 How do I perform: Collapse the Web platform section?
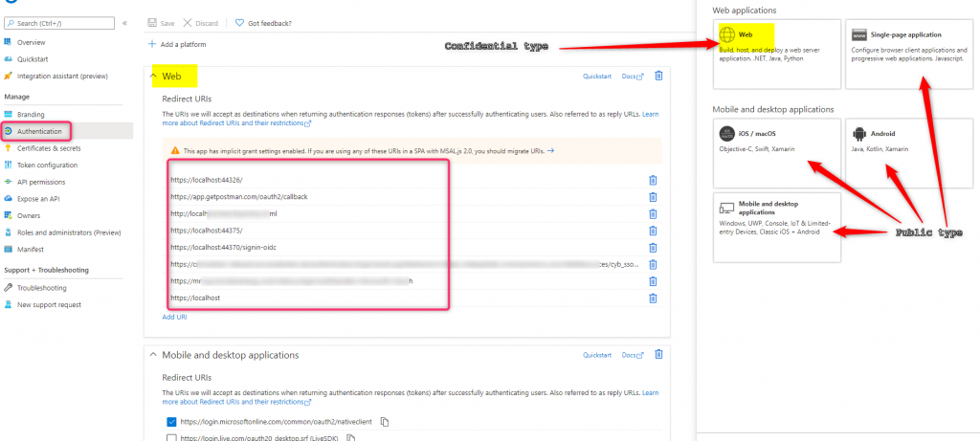point(152,77)
